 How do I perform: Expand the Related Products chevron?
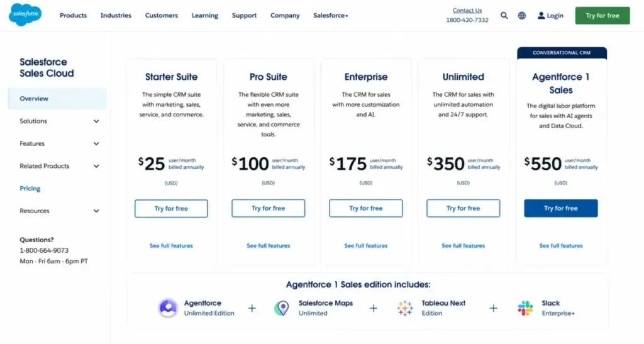coord(96,166)
